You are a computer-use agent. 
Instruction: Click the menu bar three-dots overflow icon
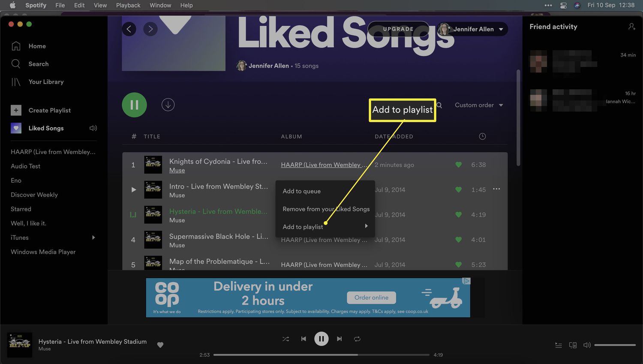click(548, 5)
